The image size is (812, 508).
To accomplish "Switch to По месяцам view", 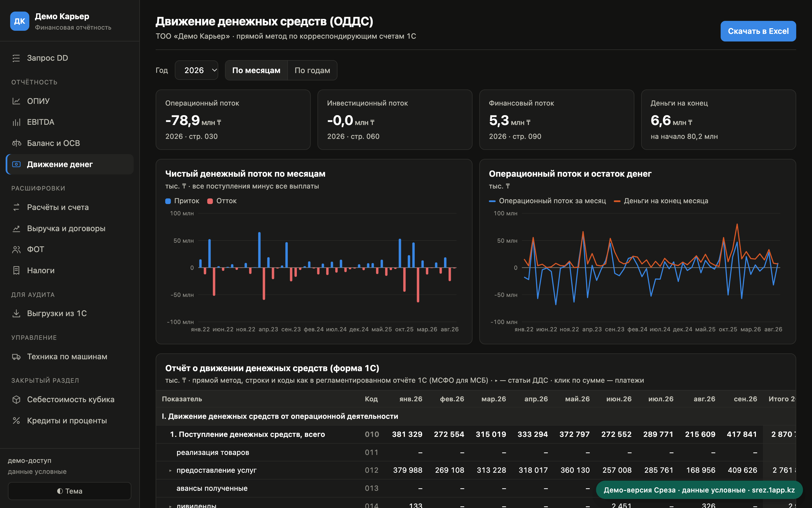I will 256,70.
